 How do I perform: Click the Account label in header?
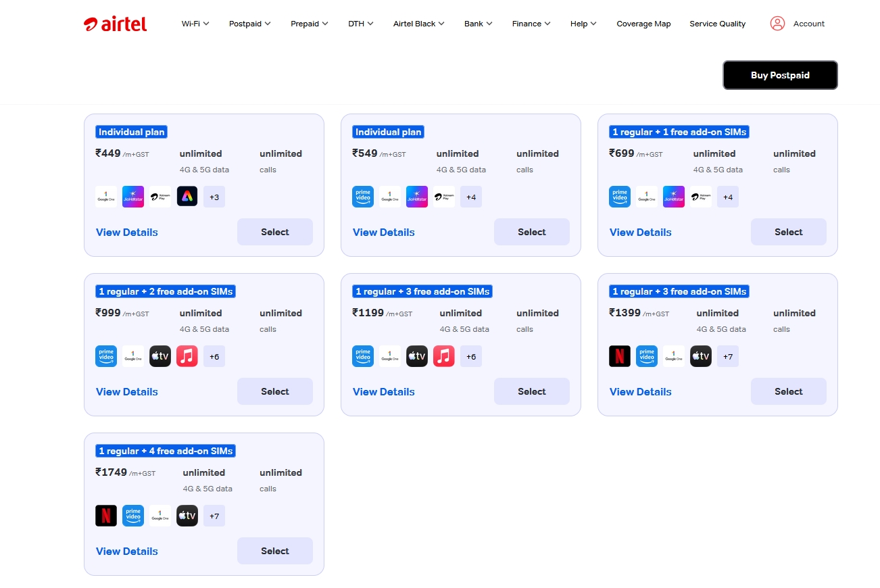click(x=809, y=24)
